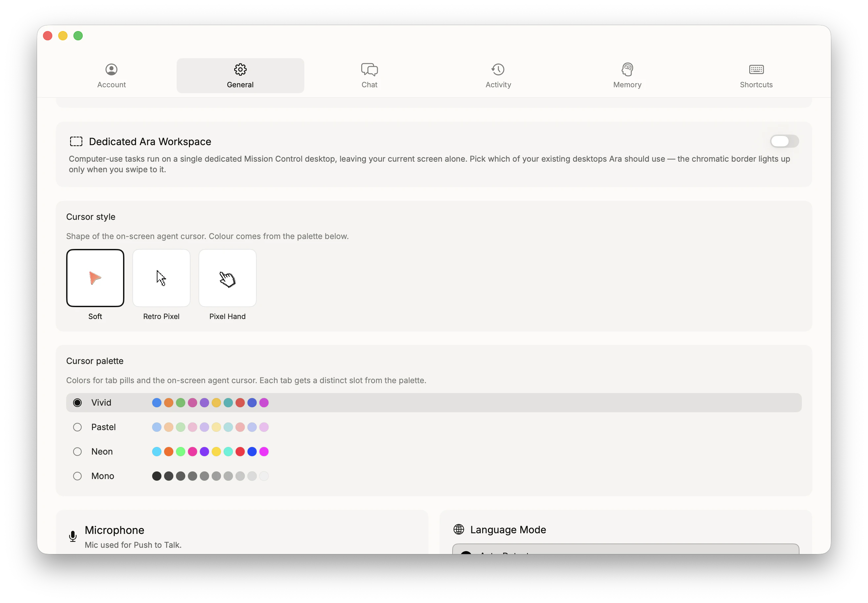Screen dimensions: 868x603
Task: Click the dashed rectangle Workspace icon
Action: pos(76,141)
